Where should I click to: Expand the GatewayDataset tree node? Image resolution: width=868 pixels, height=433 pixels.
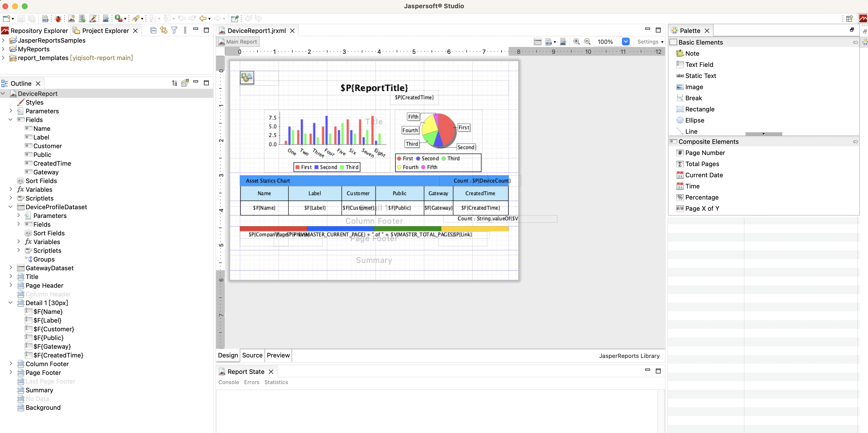point(11,268)
